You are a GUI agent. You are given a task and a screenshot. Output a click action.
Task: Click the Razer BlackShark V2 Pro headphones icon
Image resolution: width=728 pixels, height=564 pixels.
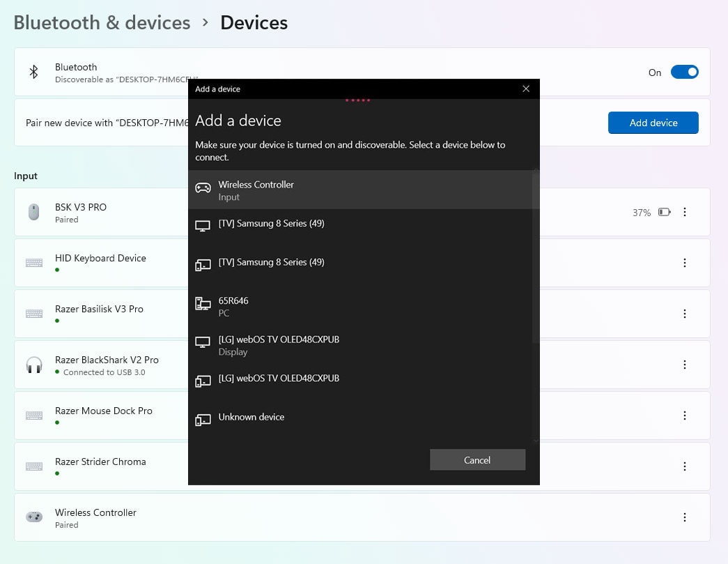pos(33,365)
